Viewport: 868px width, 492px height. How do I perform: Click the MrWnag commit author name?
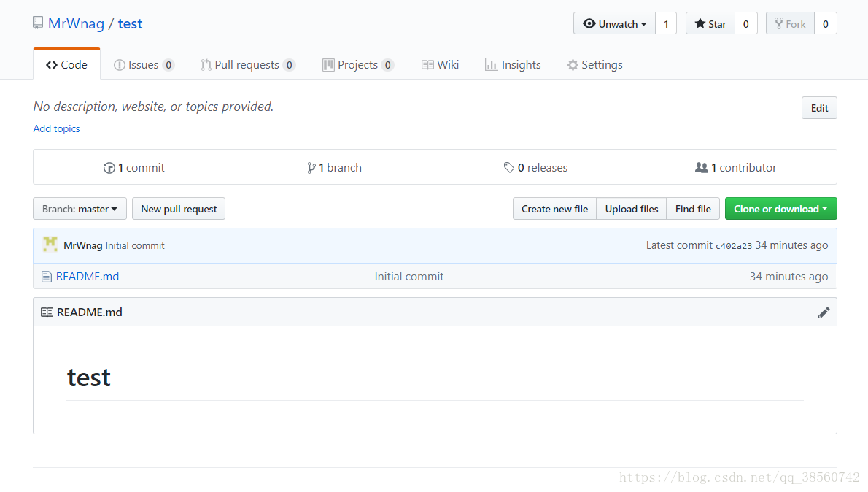[83, 245]
